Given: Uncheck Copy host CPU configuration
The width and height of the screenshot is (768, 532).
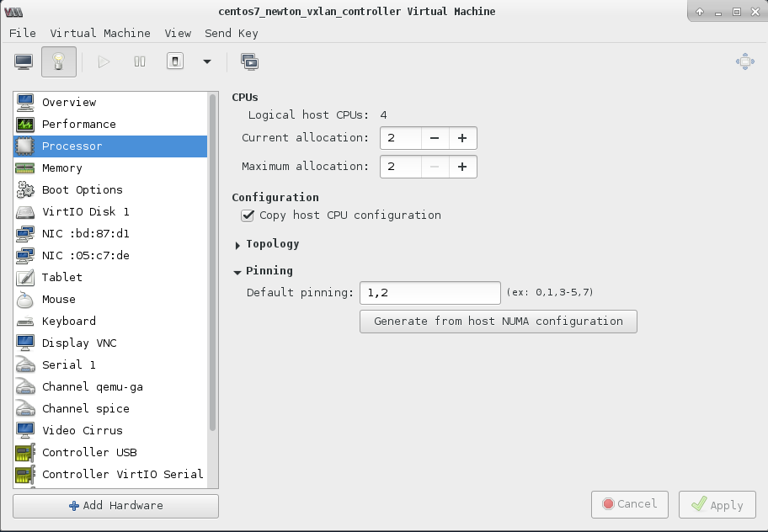Looking at the screenshot, I should pos(248,215).
